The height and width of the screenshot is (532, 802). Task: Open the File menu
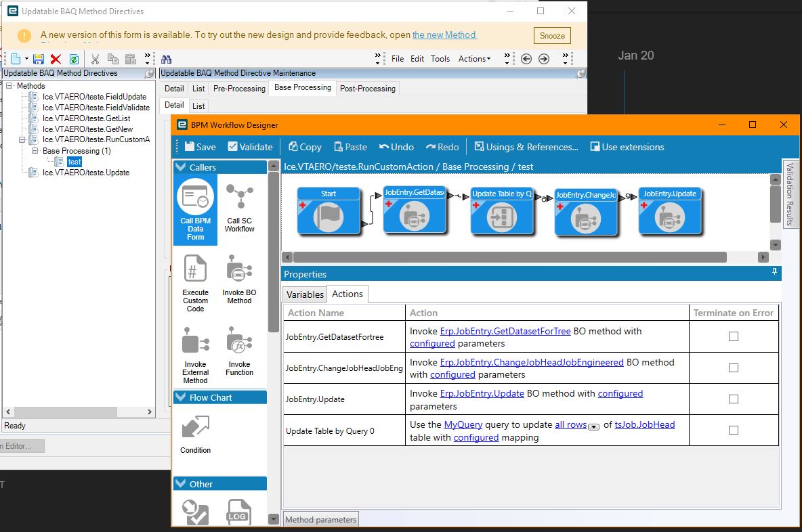tap(398, 59)
